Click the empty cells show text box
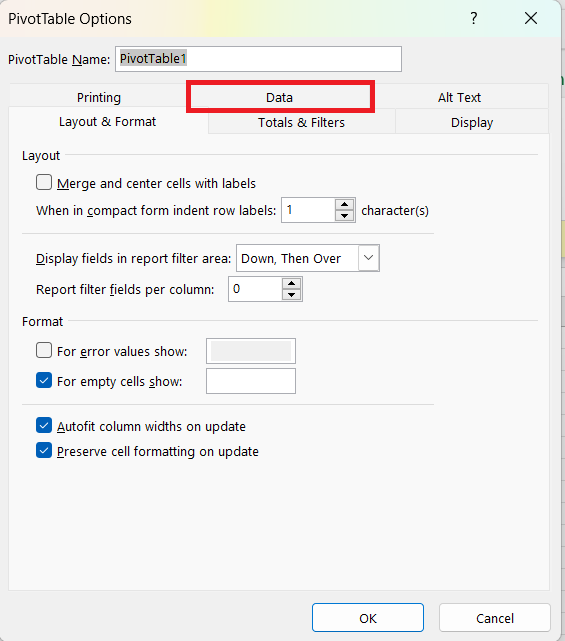The width and height of the screenshot is (565, 641). pyautogui.click(x=251, y=381)
